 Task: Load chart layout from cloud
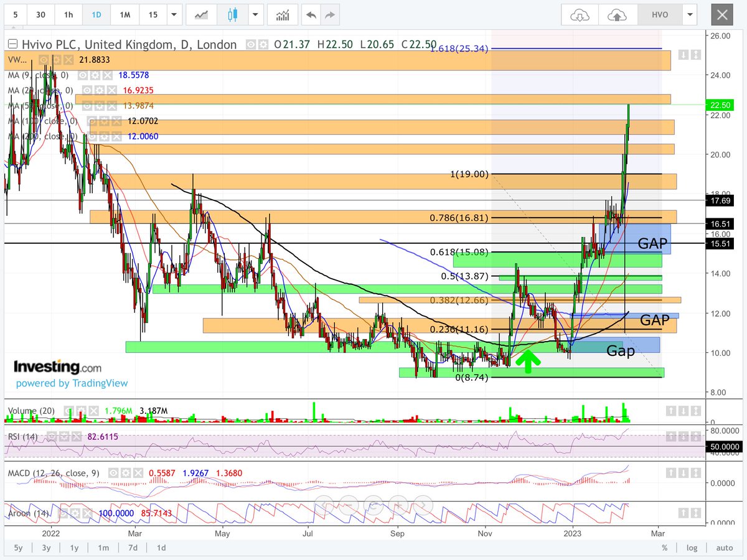coord(580,15)
